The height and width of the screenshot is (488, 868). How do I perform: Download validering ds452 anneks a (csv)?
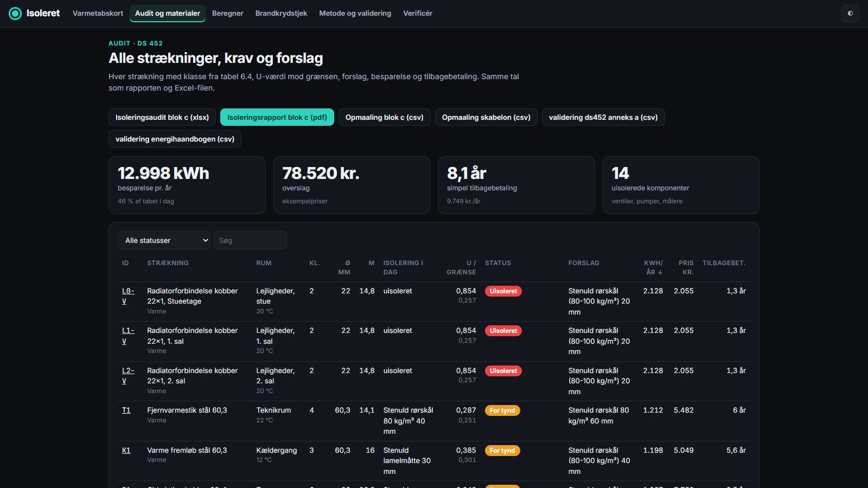[x=603, y=117]
